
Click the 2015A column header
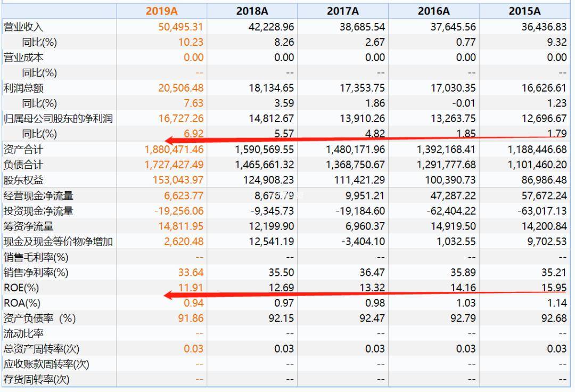click(x=524, y=11)
